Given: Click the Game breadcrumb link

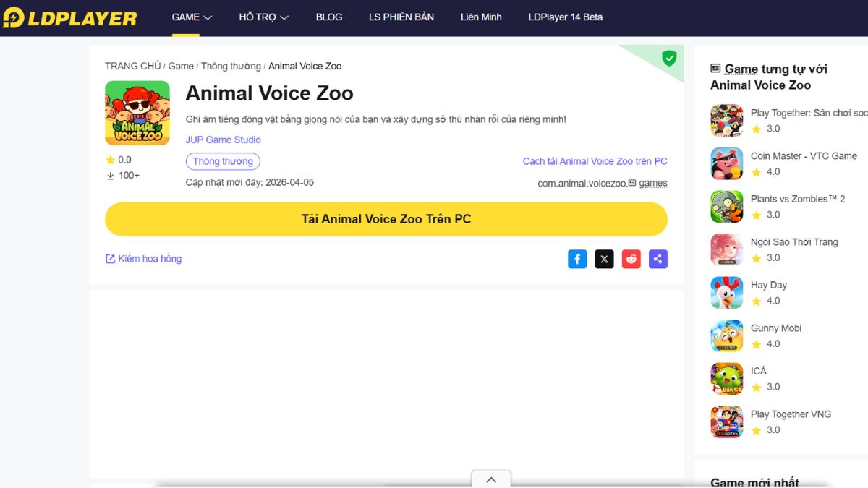Looking at the screenshot, I should (x=181, y=66).
